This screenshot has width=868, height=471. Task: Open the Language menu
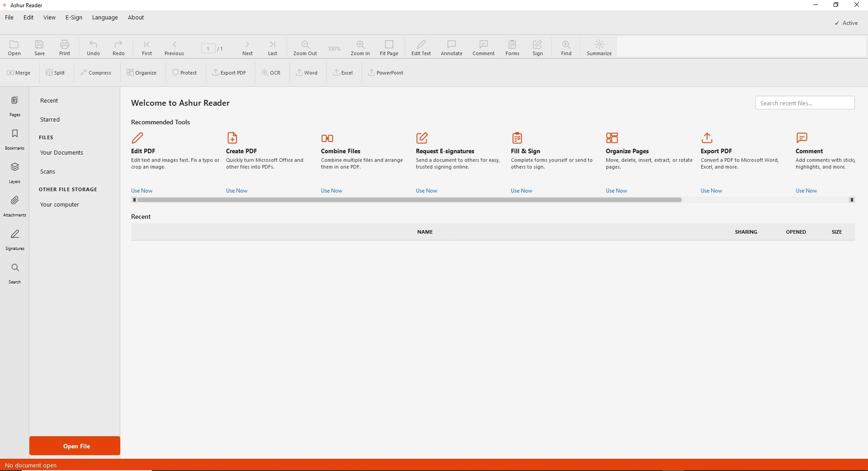click(x=105, y=18)
